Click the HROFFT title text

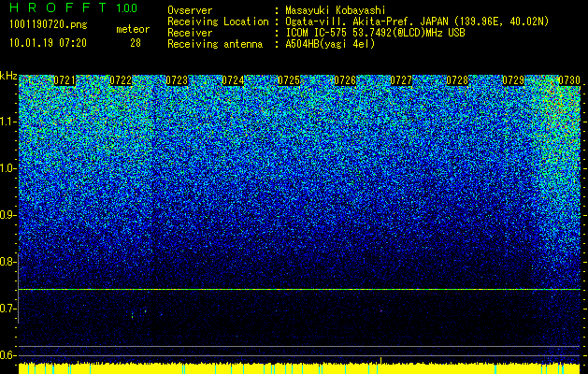pyautogui.click(x=58, y=7)
